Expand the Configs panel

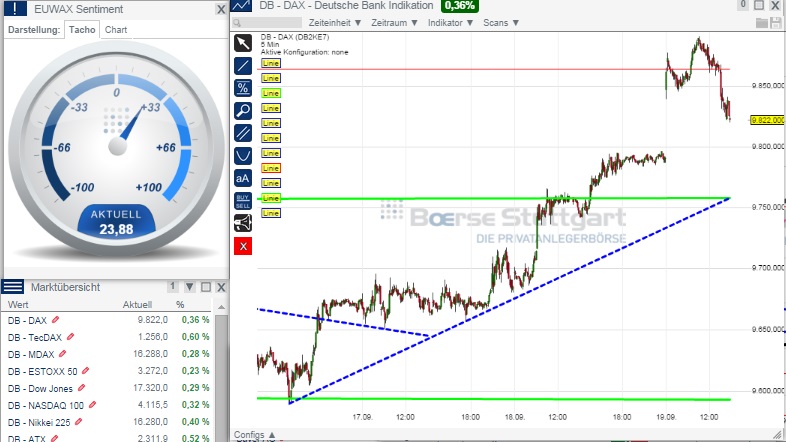[x=254, y=434]
